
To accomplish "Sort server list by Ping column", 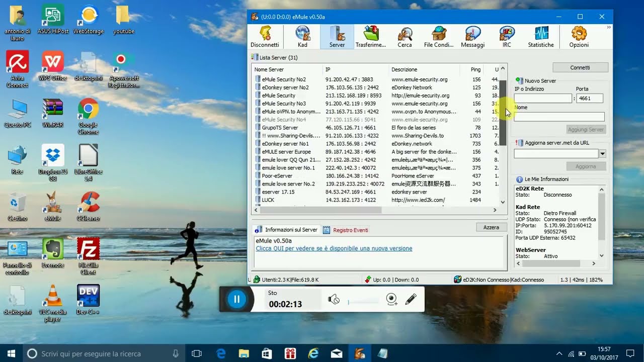I will (471, 69).
